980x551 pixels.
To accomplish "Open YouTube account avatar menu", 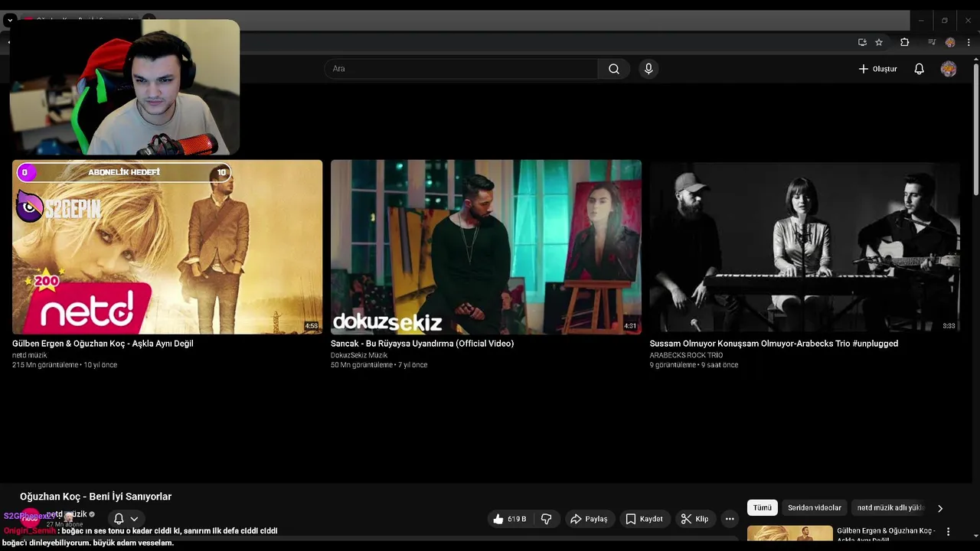I will [x=949, y=69].
